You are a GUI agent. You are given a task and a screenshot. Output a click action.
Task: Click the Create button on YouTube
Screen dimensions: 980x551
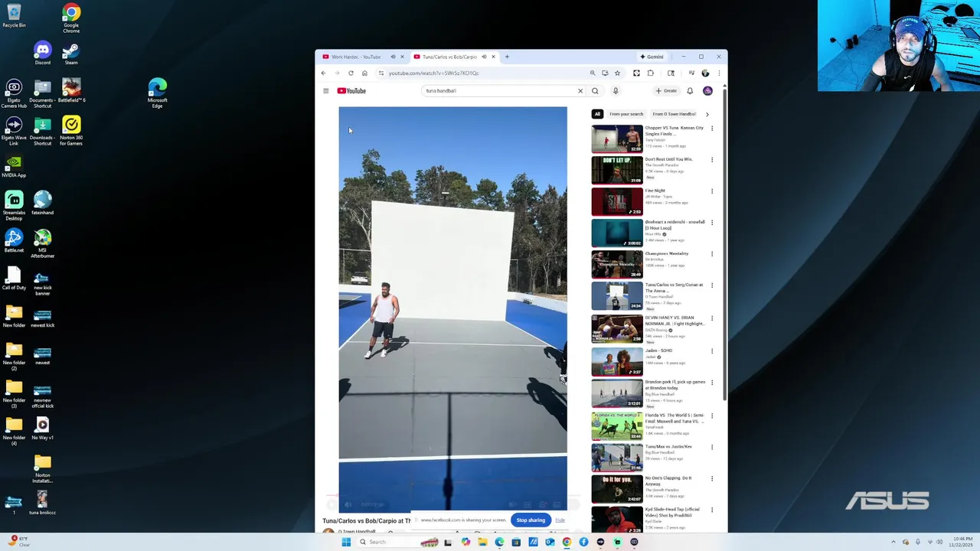(666, 91)
